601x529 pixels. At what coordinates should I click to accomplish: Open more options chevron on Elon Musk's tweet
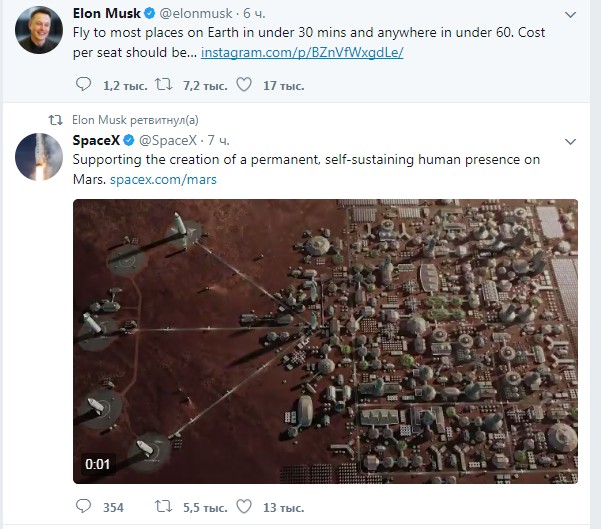coord(570,15)
